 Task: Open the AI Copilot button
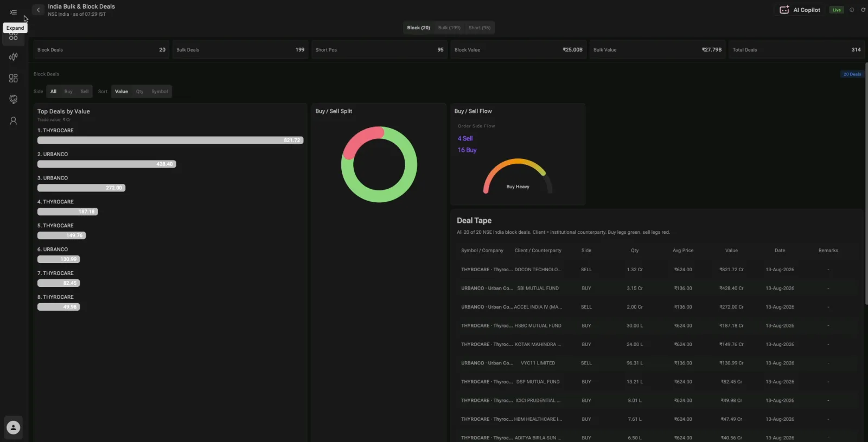(800, 10)
